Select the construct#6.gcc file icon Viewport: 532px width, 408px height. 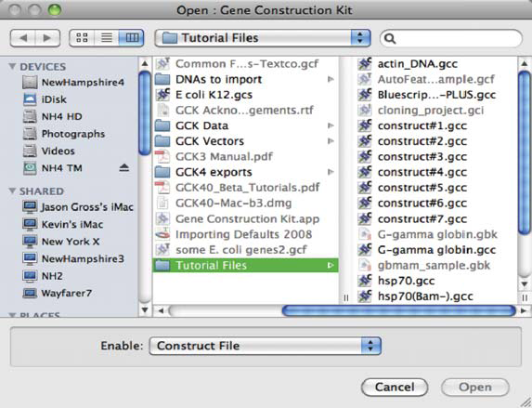[x=365, y=204]
